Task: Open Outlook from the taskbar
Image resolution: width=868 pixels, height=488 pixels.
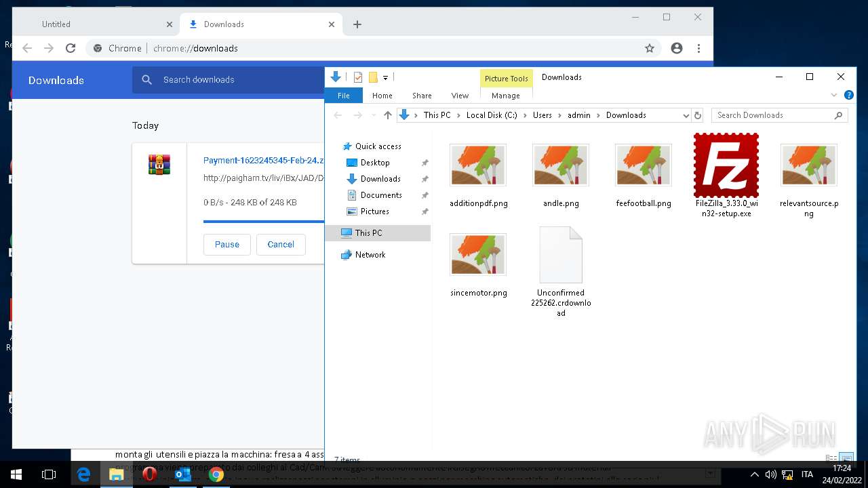Action: [183, 474]
